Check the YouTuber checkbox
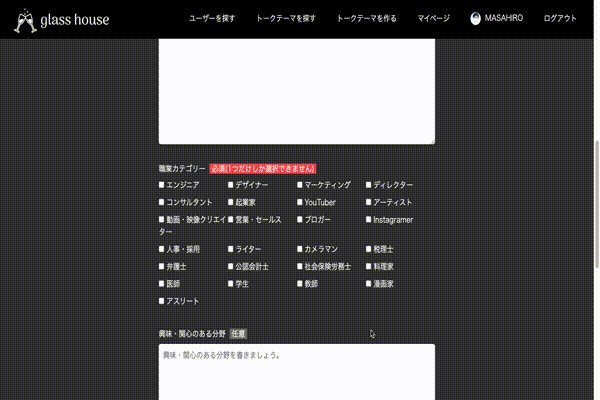Screen dimensions: 600x400 (300, 202)
